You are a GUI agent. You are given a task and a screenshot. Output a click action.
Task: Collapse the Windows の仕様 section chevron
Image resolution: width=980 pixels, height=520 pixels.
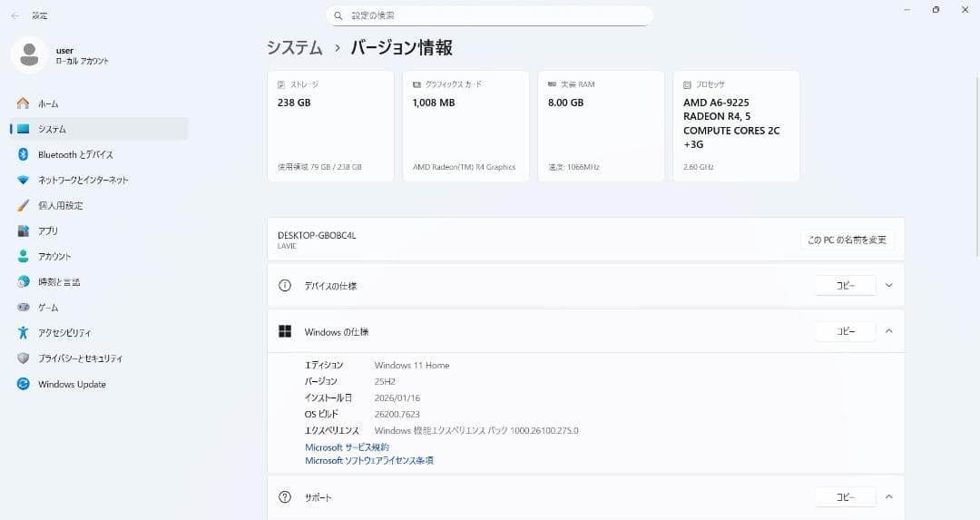888,331
